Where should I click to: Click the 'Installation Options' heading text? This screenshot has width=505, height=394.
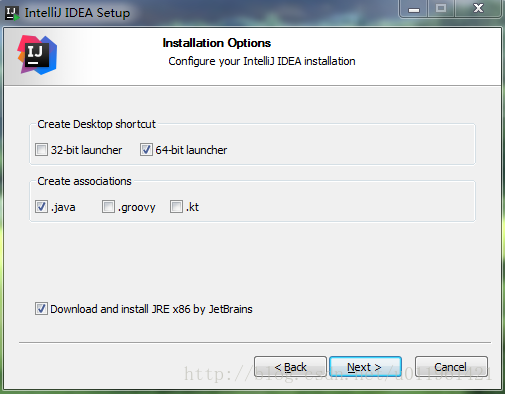217,43
